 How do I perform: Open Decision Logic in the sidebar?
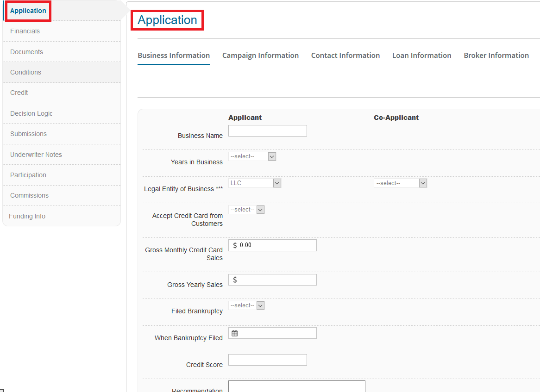click(31, 113)
